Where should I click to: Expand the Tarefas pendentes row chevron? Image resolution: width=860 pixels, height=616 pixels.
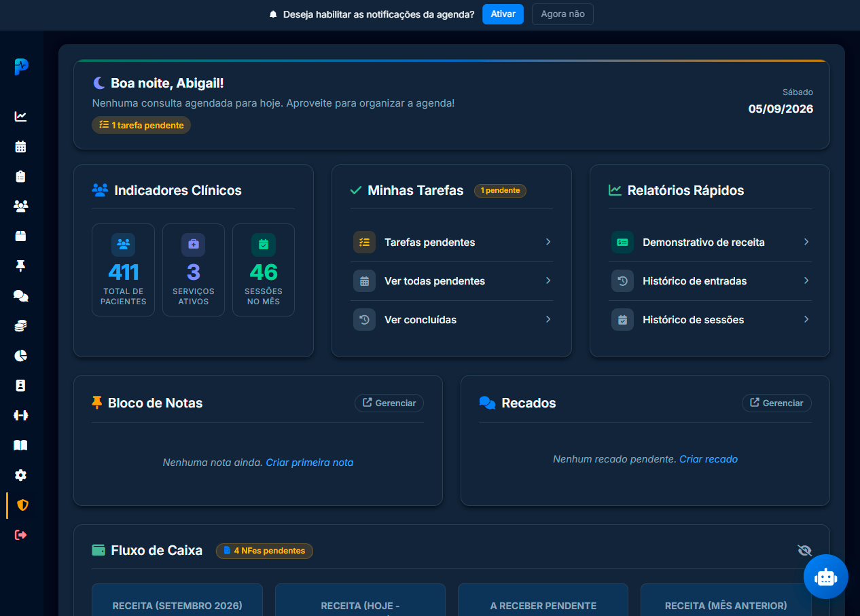(x=548, y=242)
